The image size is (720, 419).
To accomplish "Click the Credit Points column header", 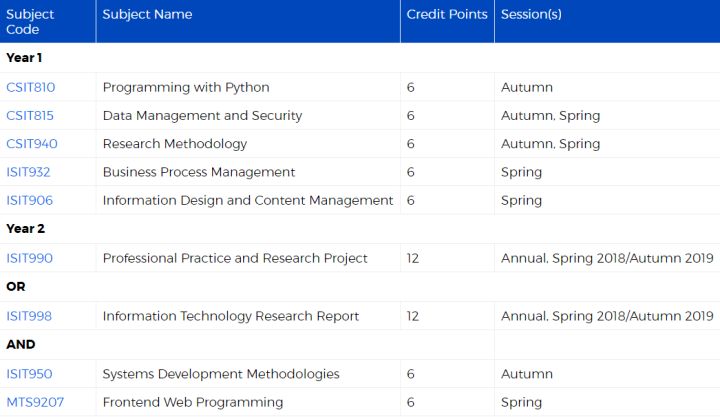I will click(x=447, y=14).
